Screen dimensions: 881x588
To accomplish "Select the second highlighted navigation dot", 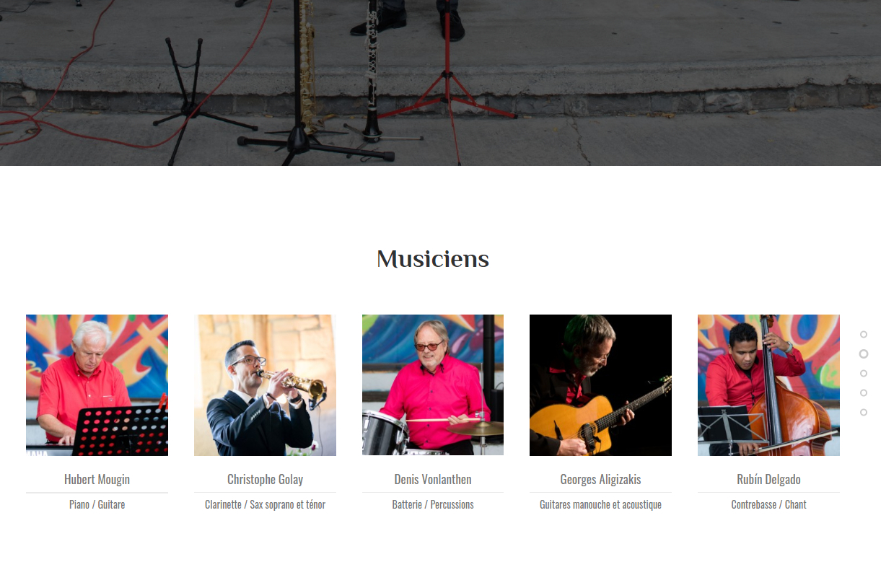I will pyautogui.click(x=864, y=354).
